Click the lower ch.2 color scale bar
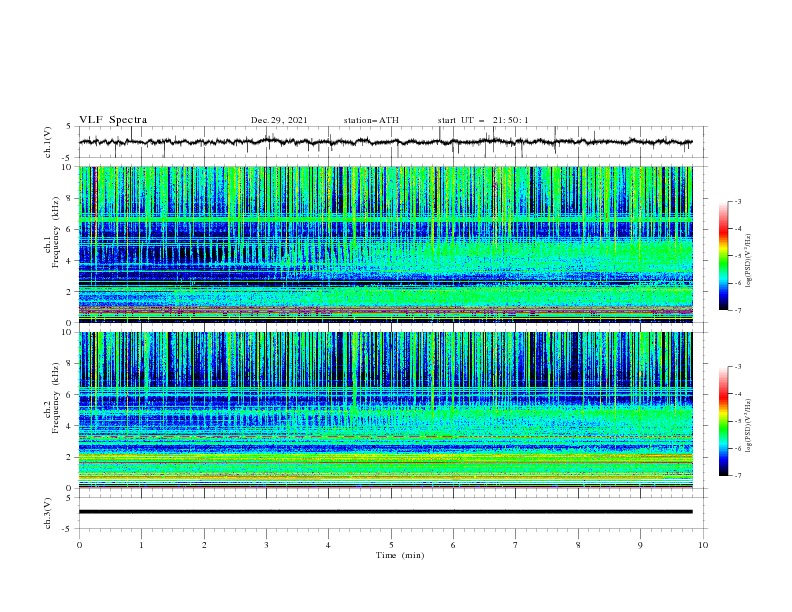The image size is (792, 612). [x=723, y=421]
